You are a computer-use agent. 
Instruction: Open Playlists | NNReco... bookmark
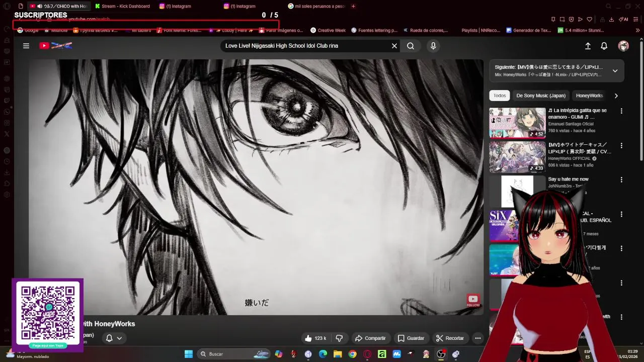point(481,30)
